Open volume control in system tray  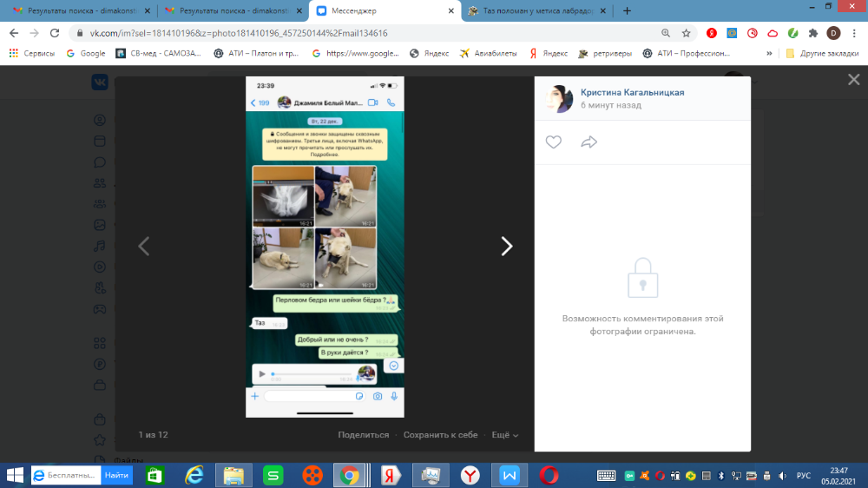coord(782,475)
